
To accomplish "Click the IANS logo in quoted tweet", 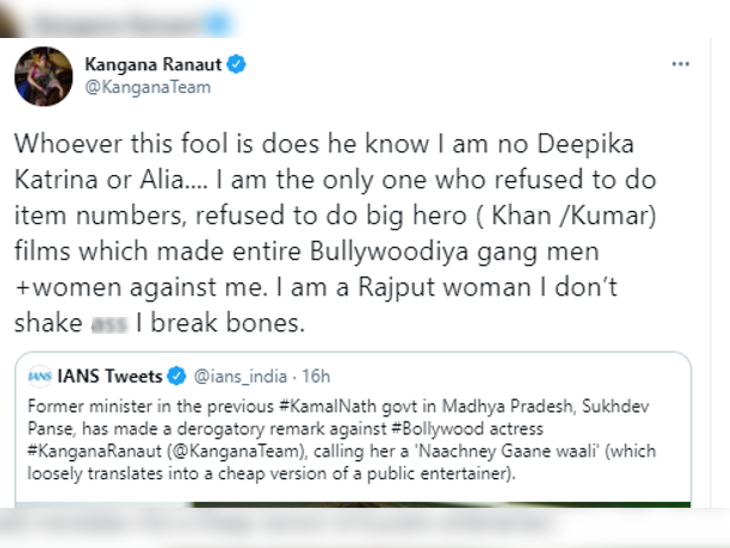I will [40, 377].
